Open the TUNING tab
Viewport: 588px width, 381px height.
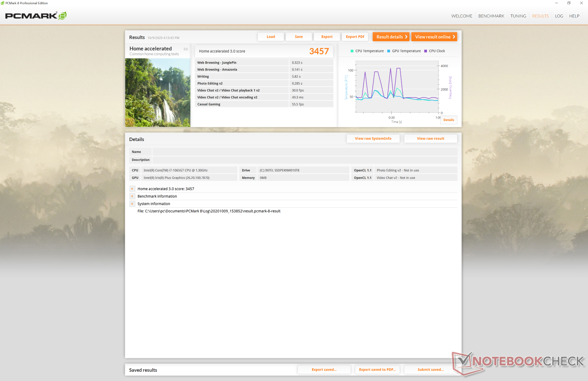tap(518, 16)
